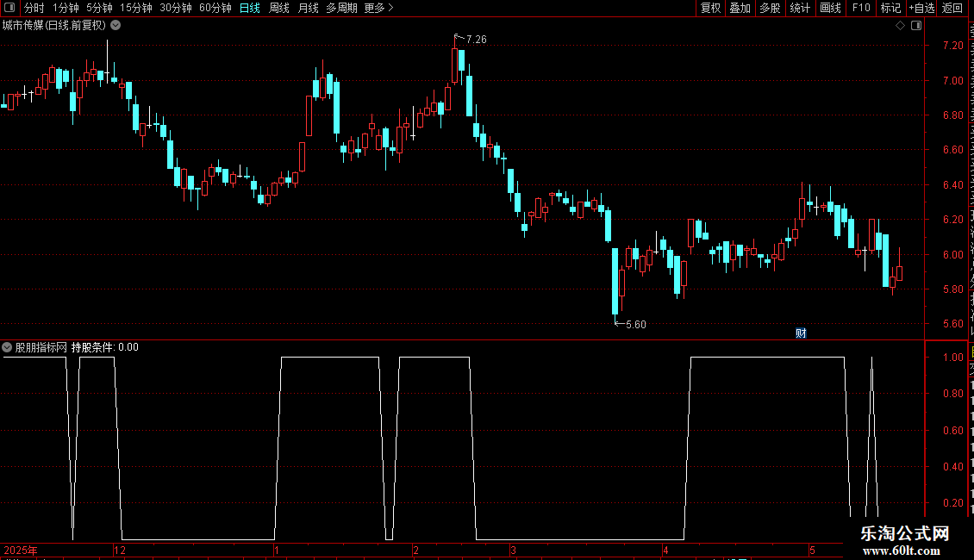
Task: Add stock with +自选 button
Action: tap(921, 8)
